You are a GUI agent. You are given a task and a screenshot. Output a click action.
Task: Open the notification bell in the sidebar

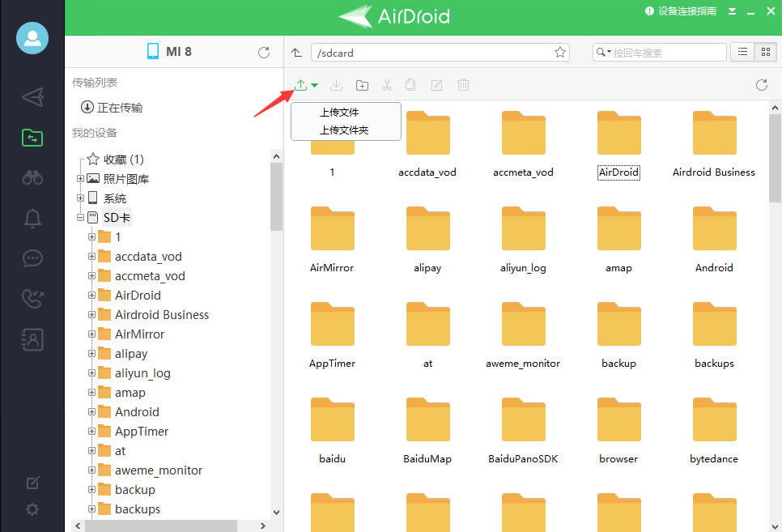[x=32, y=218]
